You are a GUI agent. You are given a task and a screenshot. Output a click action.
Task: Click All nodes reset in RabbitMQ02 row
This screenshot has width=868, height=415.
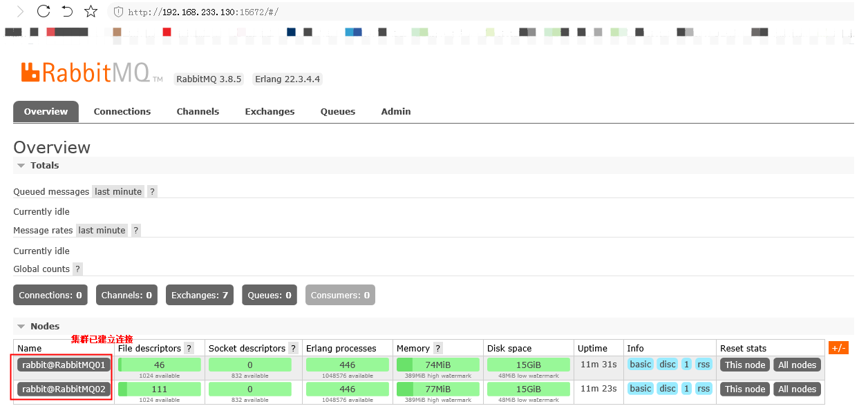798,389
